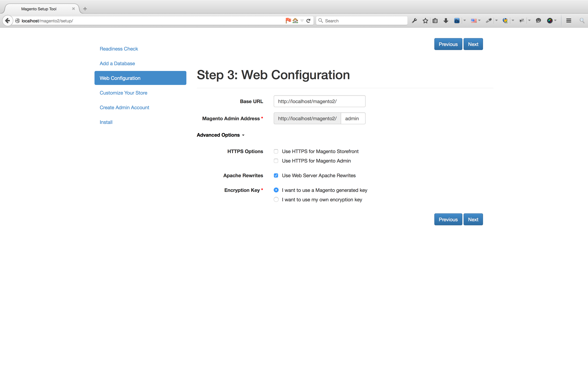Image resolution: width=588 pixels, height=367 pixels.
Task: Uncheck Use Web Server Apache Rewrites
Action: click(276, 175)
